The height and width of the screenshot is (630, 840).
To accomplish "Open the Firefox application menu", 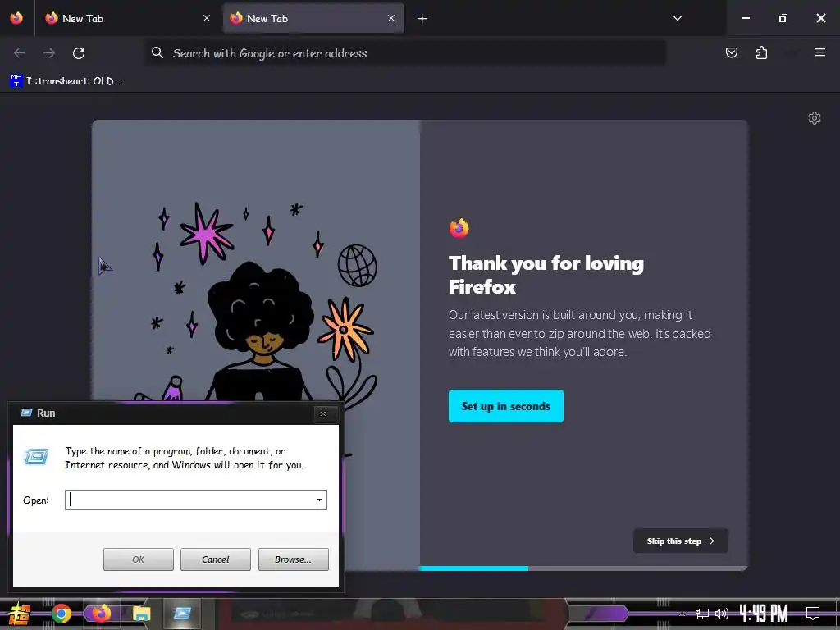I will (819, 52).
